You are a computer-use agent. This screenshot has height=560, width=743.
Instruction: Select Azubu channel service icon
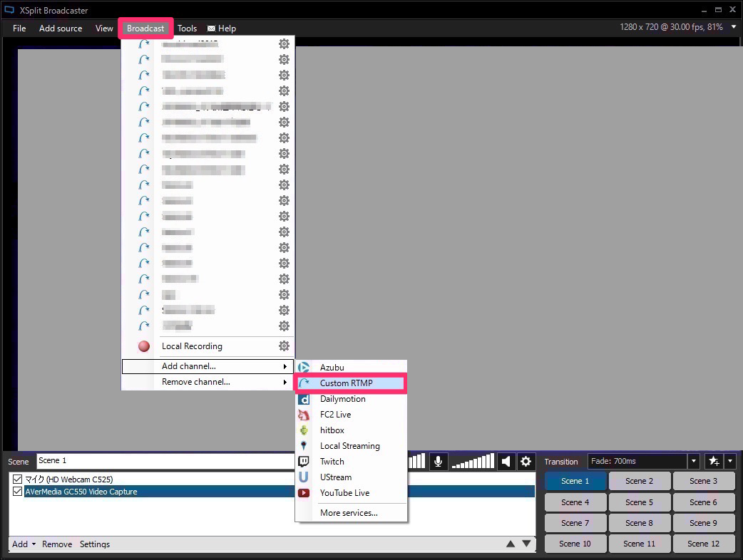click(304, 368)
